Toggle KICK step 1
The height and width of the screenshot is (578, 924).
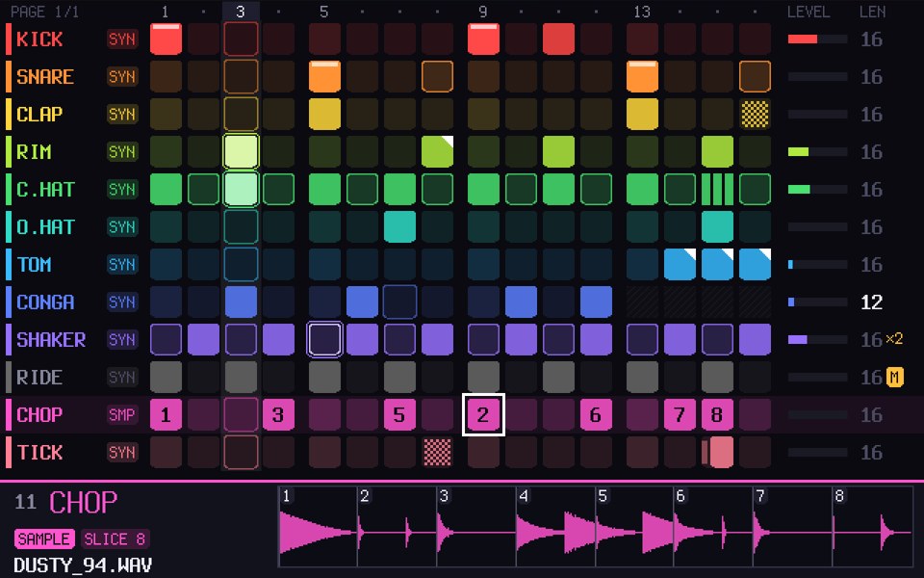166,39
